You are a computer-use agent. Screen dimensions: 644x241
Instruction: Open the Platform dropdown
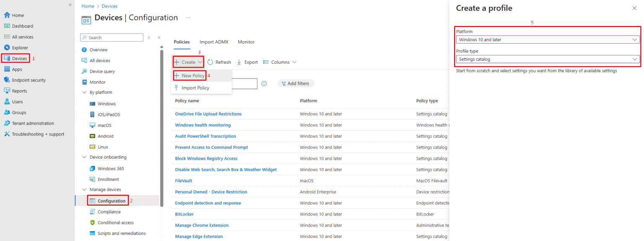548,39
